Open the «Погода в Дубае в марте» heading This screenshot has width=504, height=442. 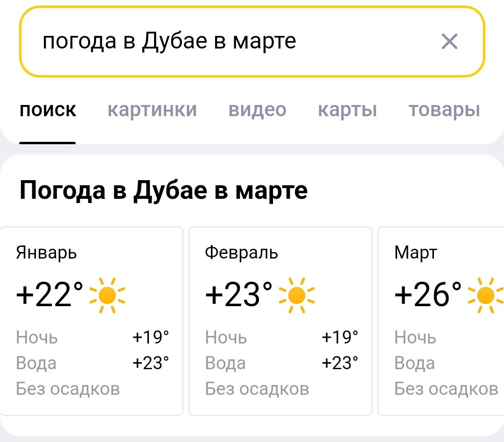click(x=163, y=190)
